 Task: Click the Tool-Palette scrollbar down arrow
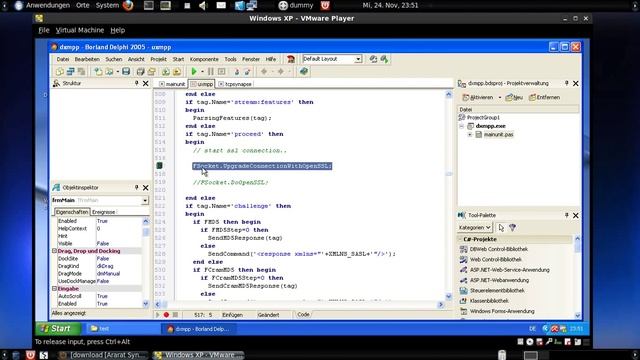tap(578, 315)
